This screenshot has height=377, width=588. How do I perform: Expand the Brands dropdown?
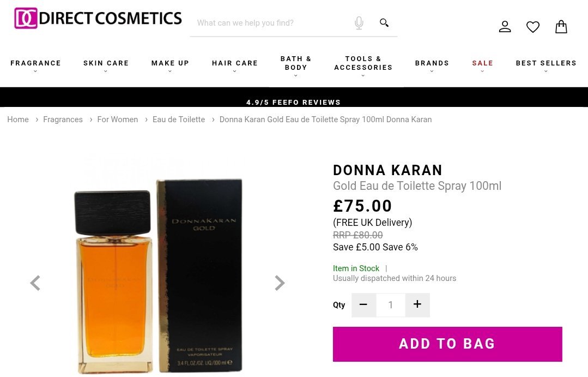tap(432, 64)
